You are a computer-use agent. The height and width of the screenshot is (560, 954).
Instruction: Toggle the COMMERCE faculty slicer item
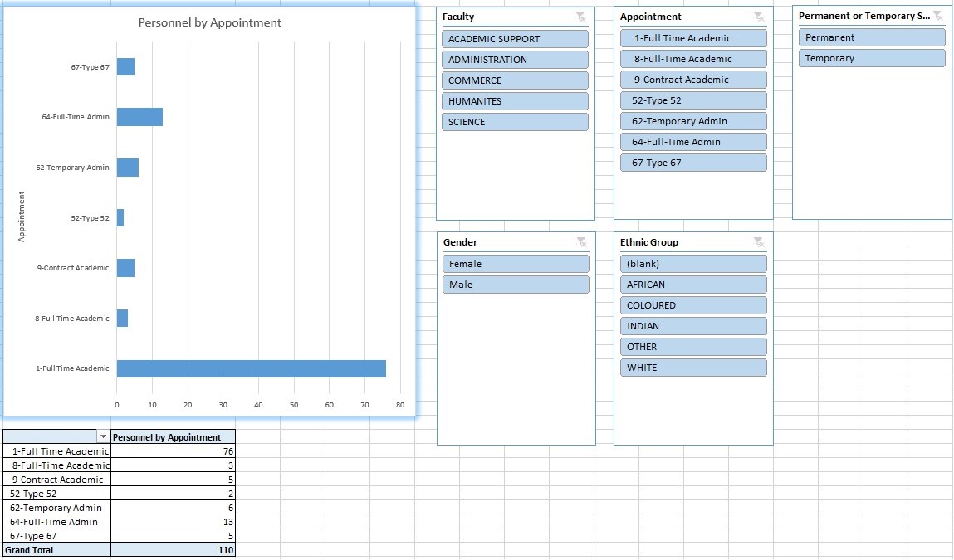[x=515, y=80]
